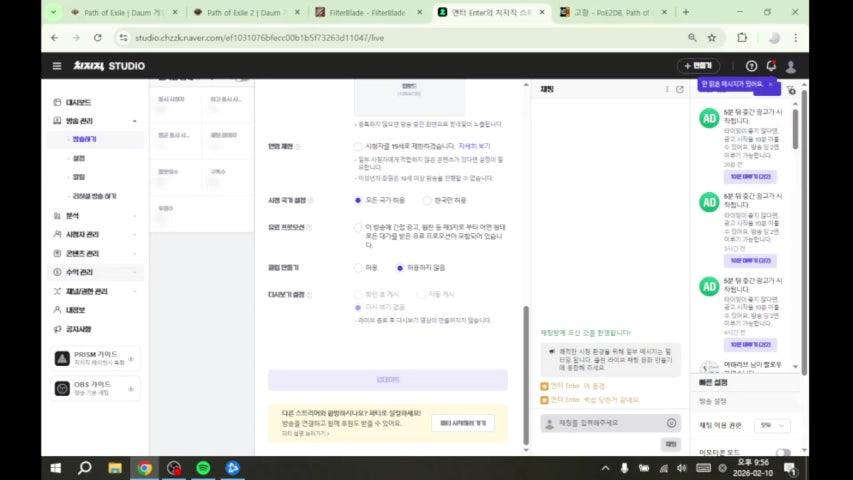This screenshot has width=853, height=480.
Task: Click the wide purple update button
Action: pyautogui.click(x=388, y=380)
